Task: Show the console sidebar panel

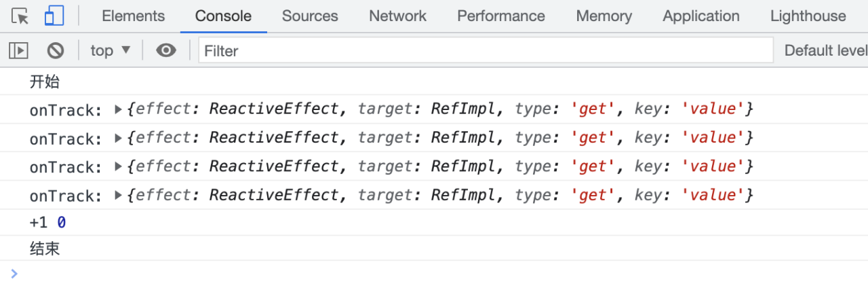Action: 18,50
